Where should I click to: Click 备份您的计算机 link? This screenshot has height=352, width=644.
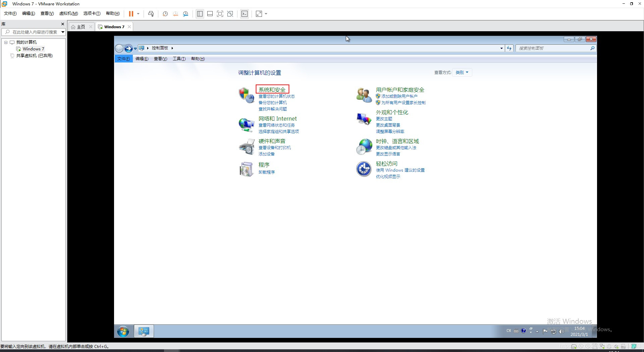click(x=272, y=103)
